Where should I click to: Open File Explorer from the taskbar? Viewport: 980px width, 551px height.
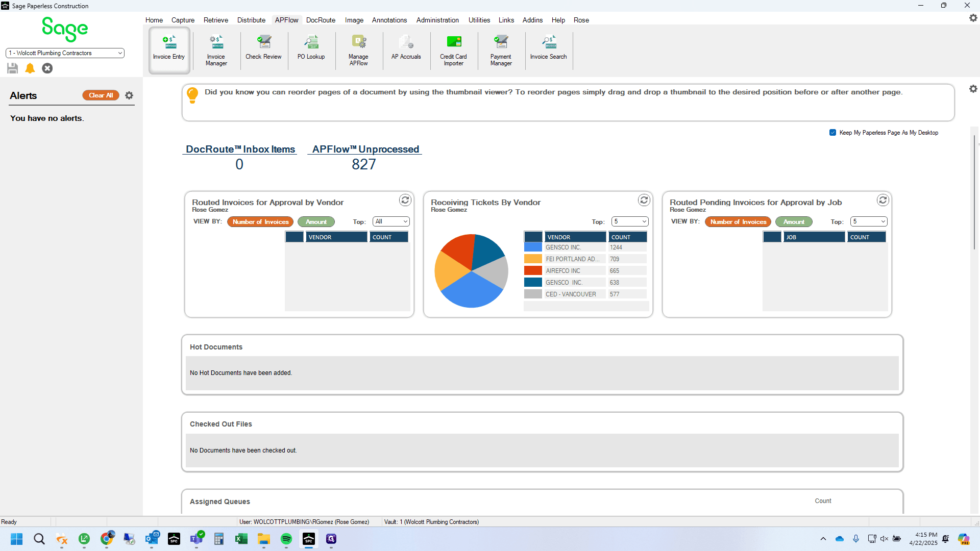click(263, 539)
